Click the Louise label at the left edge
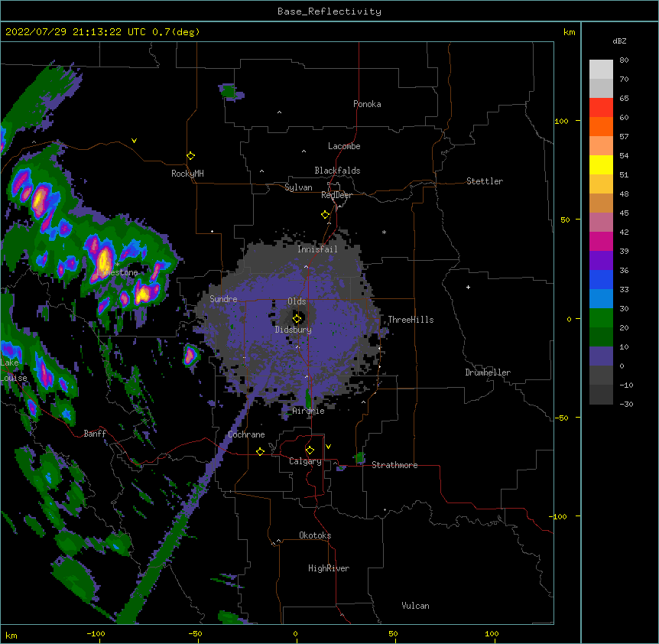659x644 pixels. pyautogui.click(x=14, y=378)
